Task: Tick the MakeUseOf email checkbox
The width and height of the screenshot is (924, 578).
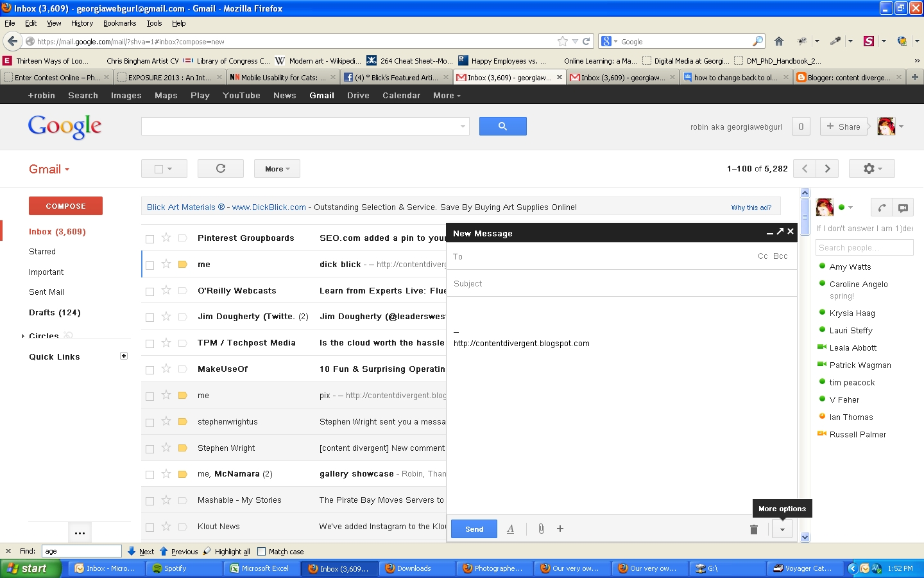Action: (150, 370)
